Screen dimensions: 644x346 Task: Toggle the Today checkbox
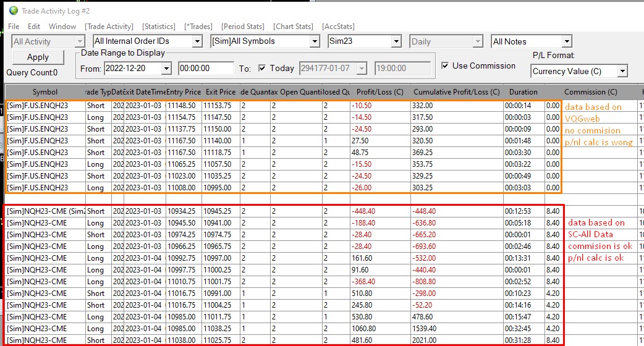pyautogui.click(x=262, y=68)
